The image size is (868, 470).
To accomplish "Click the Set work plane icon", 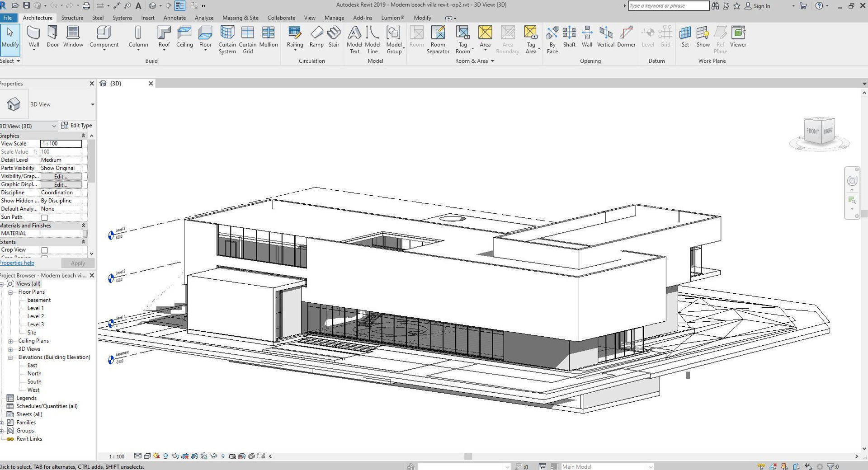I will click(x=685, y=37).
